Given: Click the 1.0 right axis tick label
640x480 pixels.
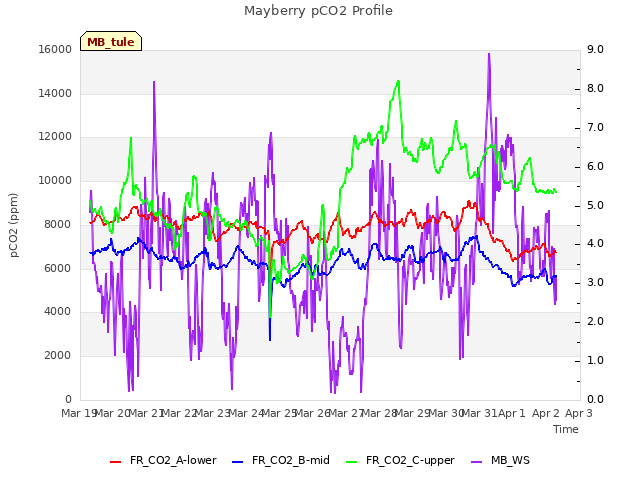Looking at the screenshot, I should (595, 360).
